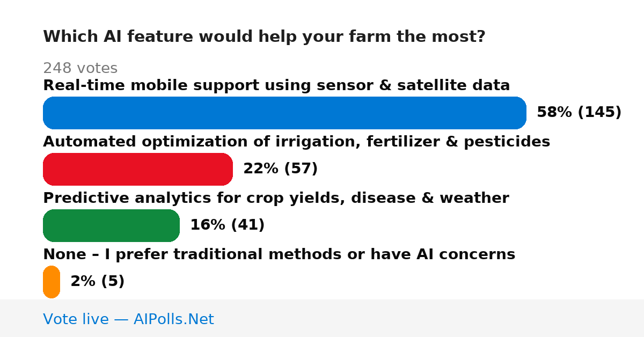Select Predictive analytics for crop yields option
This screenshot has width=644, height=337.
276,198
